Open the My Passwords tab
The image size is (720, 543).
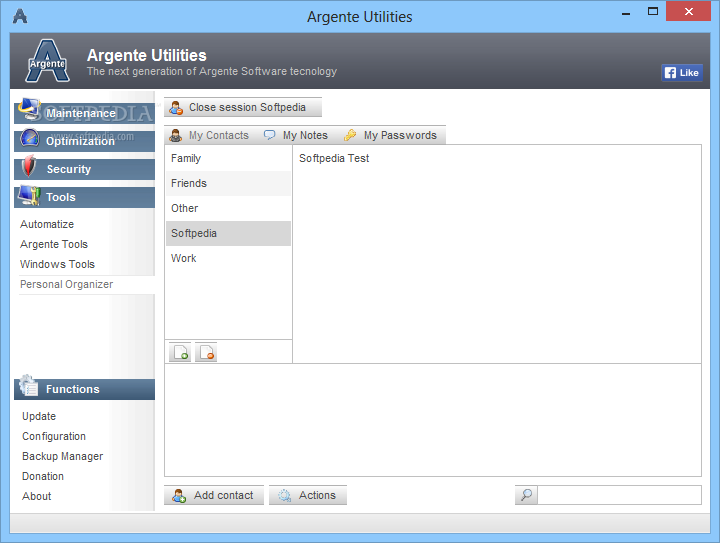coord(391,135)
